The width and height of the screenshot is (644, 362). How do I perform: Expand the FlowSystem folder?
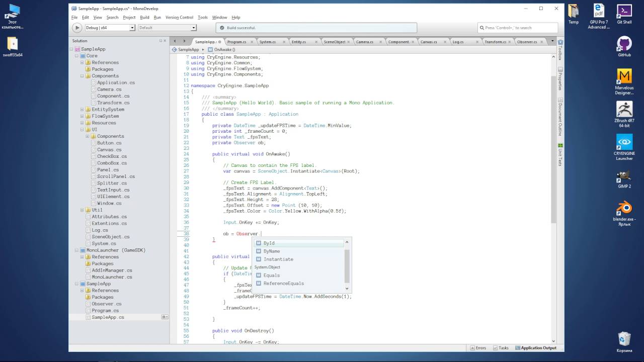tap(82, 116)
